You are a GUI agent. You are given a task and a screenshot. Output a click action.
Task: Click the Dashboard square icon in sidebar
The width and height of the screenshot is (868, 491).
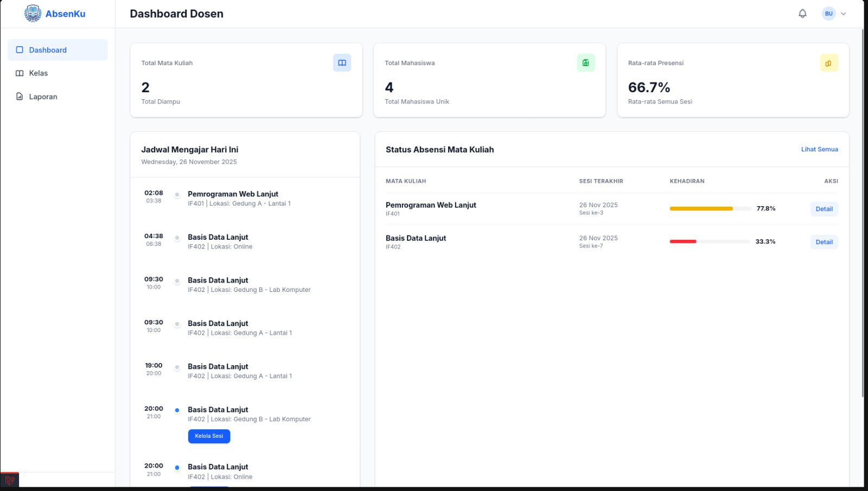pyautogui.click(x=20, y=50)
